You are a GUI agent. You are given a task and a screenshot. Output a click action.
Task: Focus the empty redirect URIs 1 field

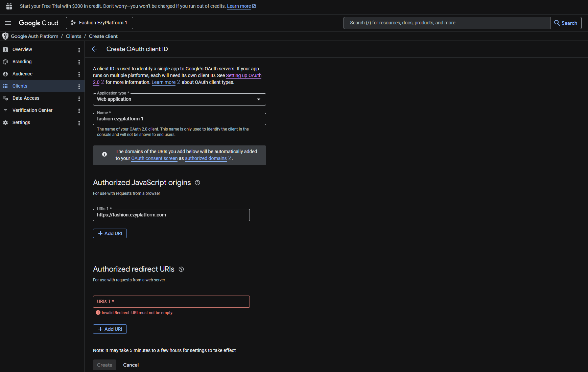[x=171, y=302]
